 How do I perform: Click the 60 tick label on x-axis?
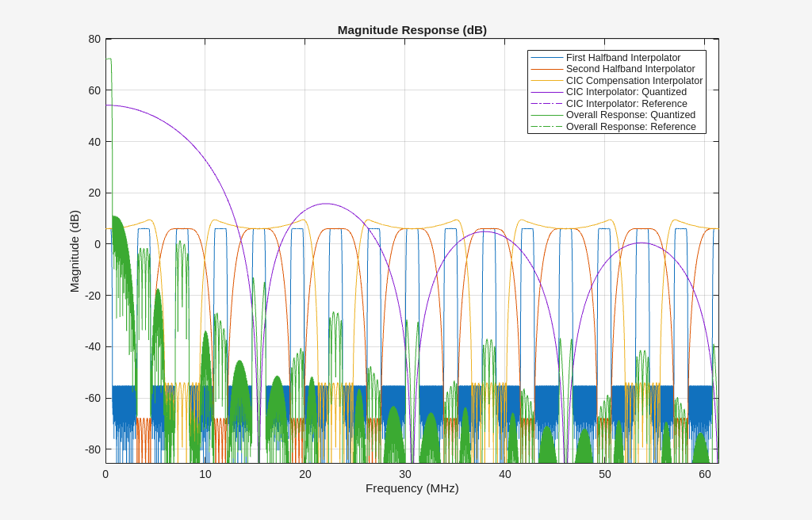[x=704, y=474]
